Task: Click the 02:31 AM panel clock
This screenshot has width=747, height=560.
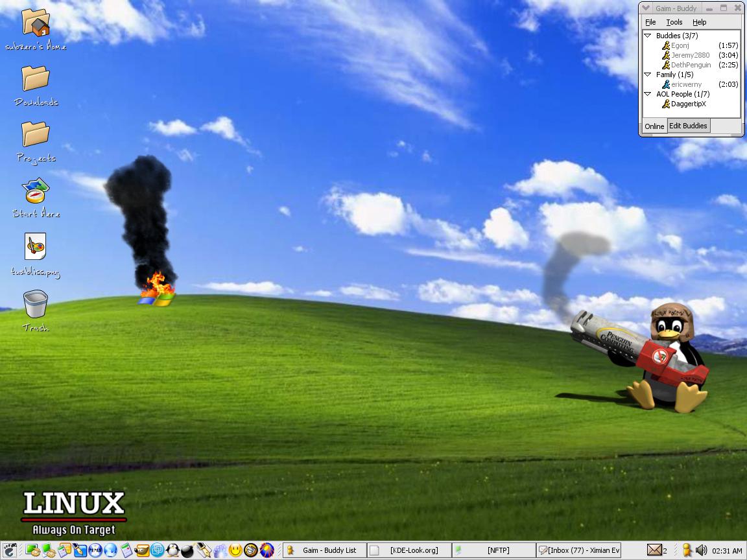Action: (x=728, y=550)
